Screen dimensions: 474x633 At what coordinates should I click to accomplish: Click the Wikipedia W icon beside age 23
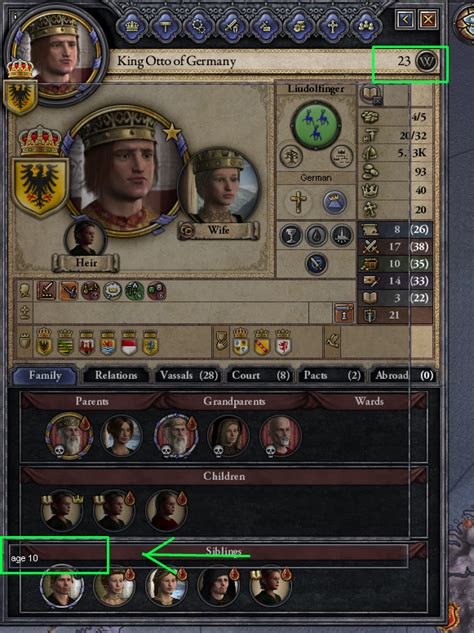(426, 62)
